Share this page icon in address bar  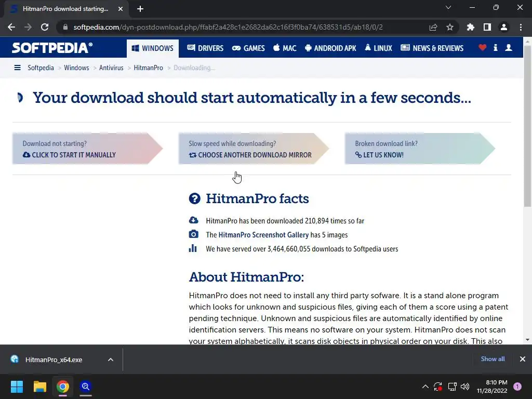433,27
